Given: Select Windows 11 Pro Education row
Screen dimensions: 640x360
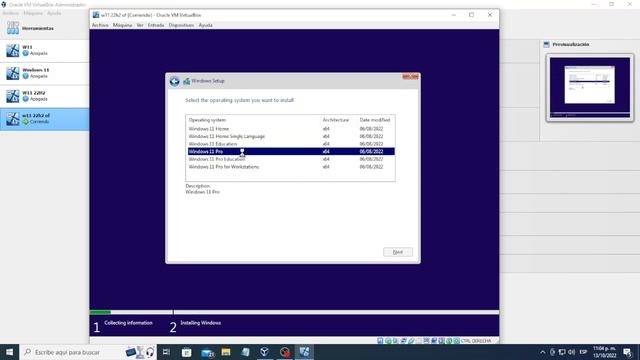Looking at the screenshot, I should [291, 159].
